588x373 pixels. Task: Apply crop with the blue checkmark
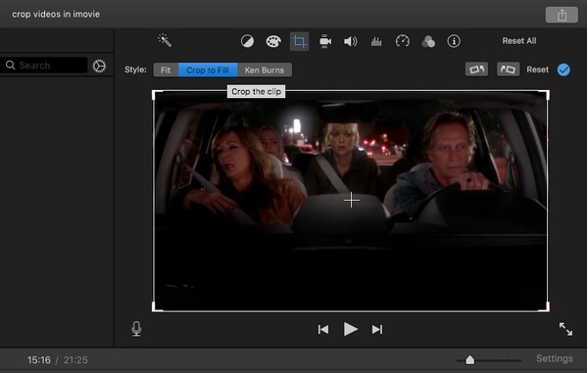(x=563, y=70)
